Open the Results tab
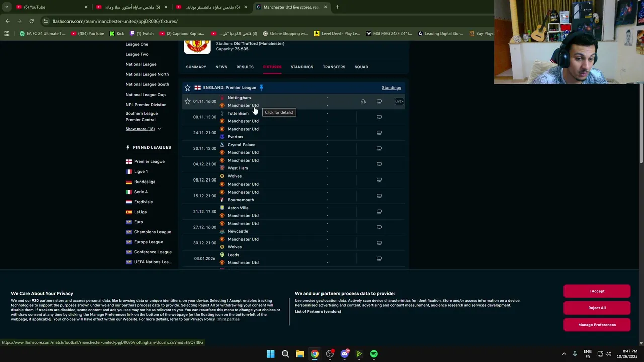The width and height of the screenshot is (644, 362). point(245,67)
